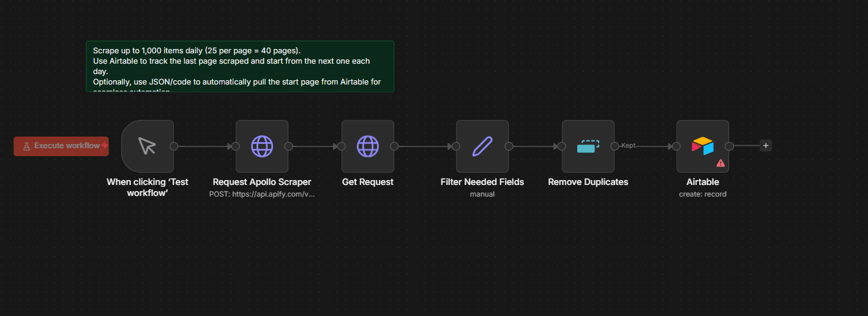
Task: Click the POST api.apify.com subtitle text
Action: 262,194
